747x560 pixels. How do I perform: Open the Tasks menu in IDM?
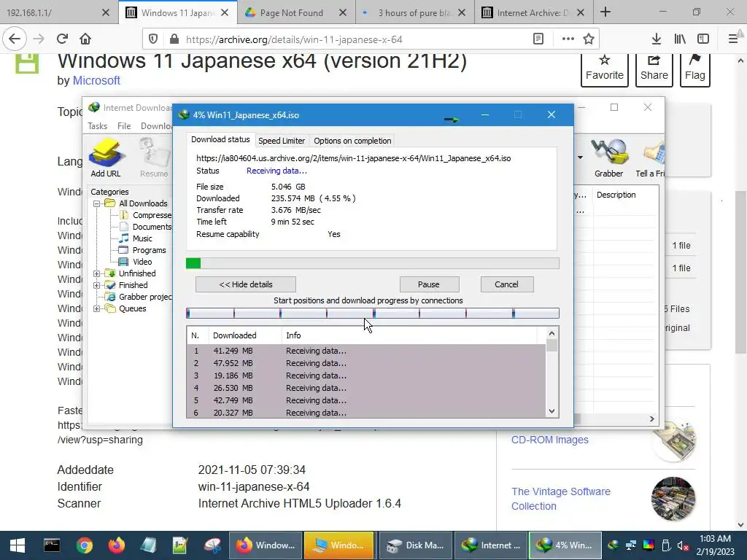[x=97, y=125]
